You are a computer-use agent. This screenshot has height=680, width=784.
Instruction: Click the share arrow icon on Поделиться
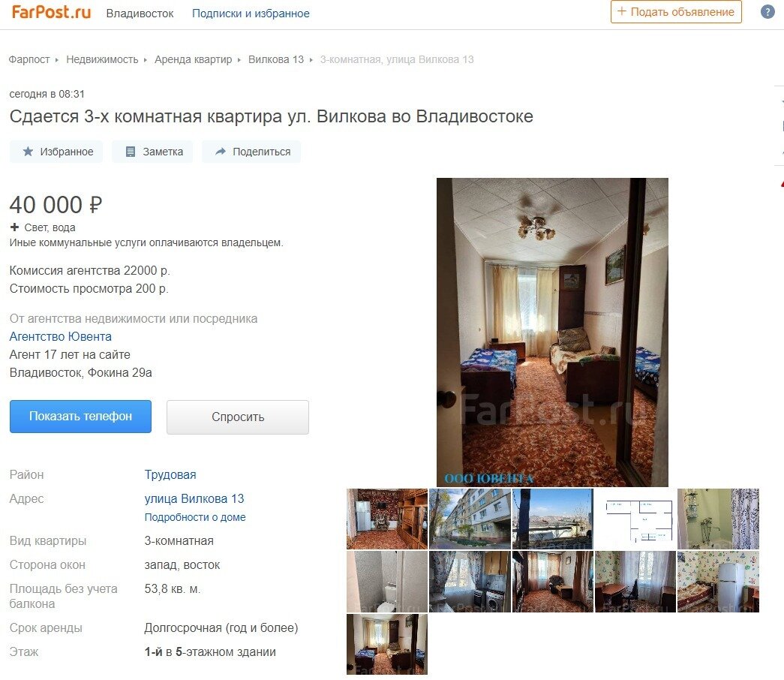(x=221, y=152)
